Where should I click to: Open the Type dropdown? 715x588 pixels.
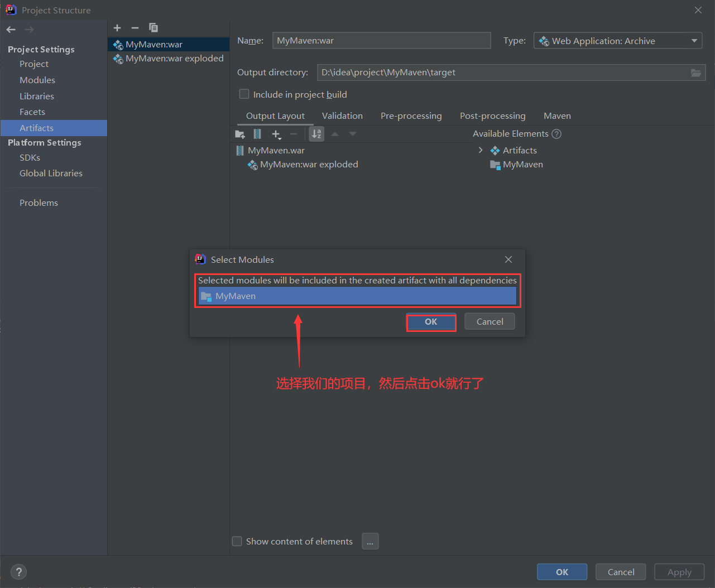click(x=618, y=41)
